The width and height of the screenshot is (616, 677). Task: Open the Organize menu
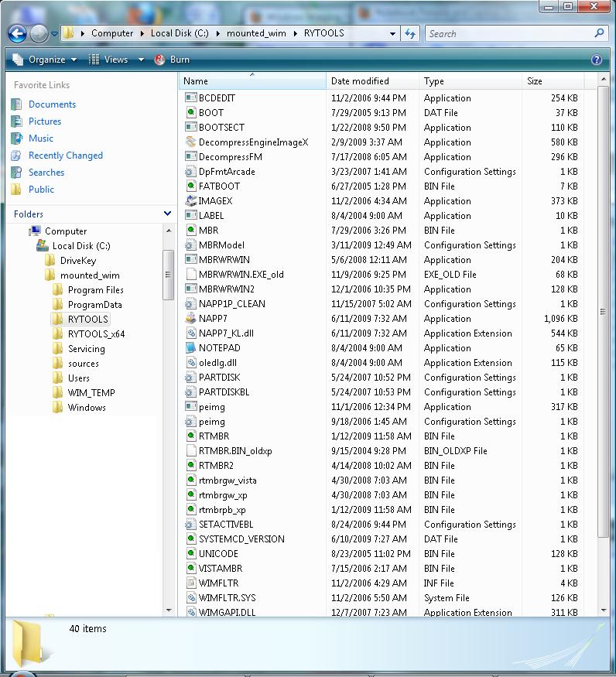[44, 60]
